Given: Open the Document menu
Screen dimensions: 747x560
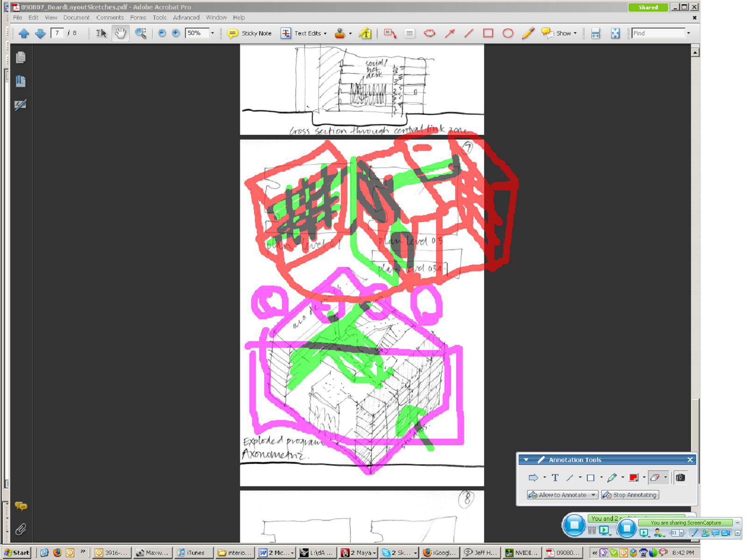Looking at the screenshot, I should coord(77,17).
